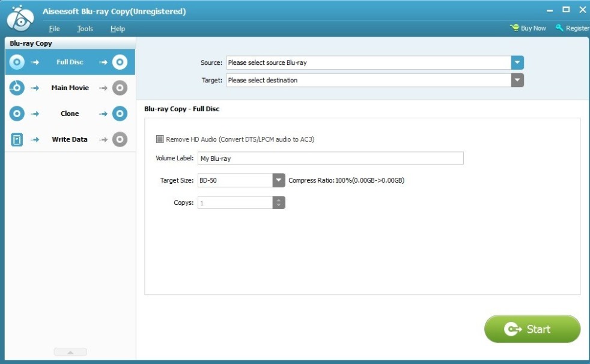The width and height of the screenshot is (590, 364).
Task: Minimize the Aiseesoft window
Action: coord(549,10)
